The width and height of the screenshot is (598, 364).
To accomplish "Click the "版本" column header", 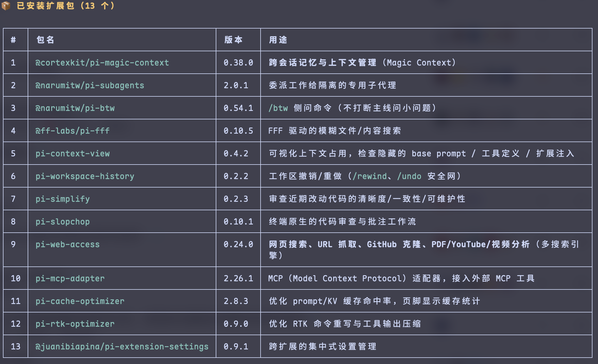I will (233, 40).
